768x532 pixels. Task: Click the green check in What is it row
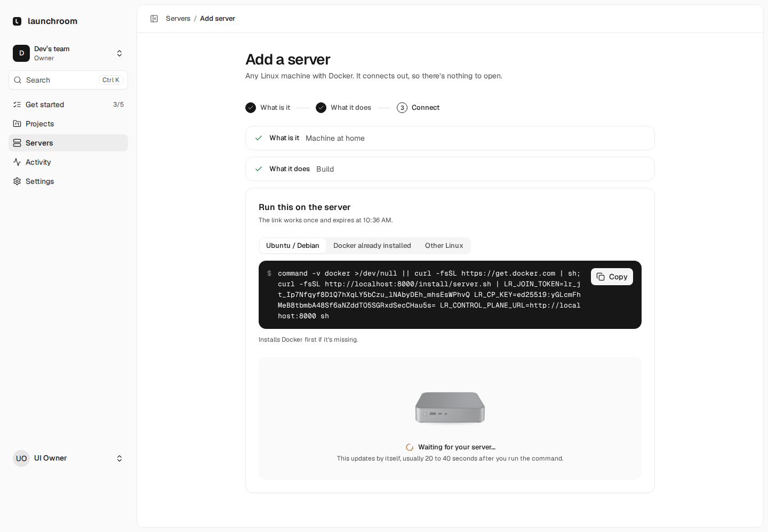click(259, 138)
